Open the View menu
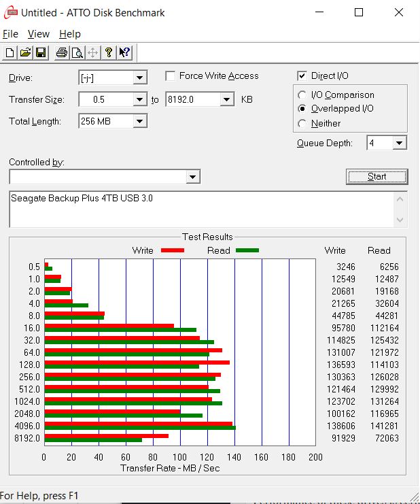The width and height of the screenshot is (420, 504). (39, 34)
